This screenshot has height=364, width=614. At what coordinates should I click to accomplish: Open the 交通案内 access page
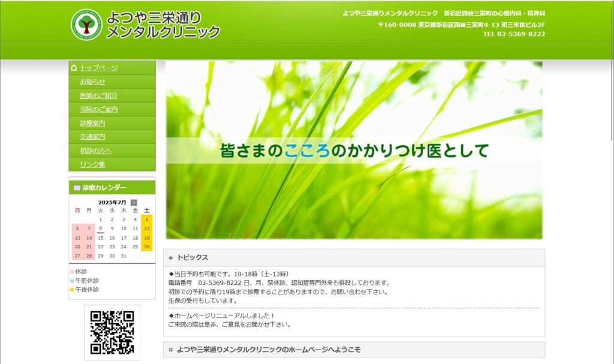tap(92, 137)
